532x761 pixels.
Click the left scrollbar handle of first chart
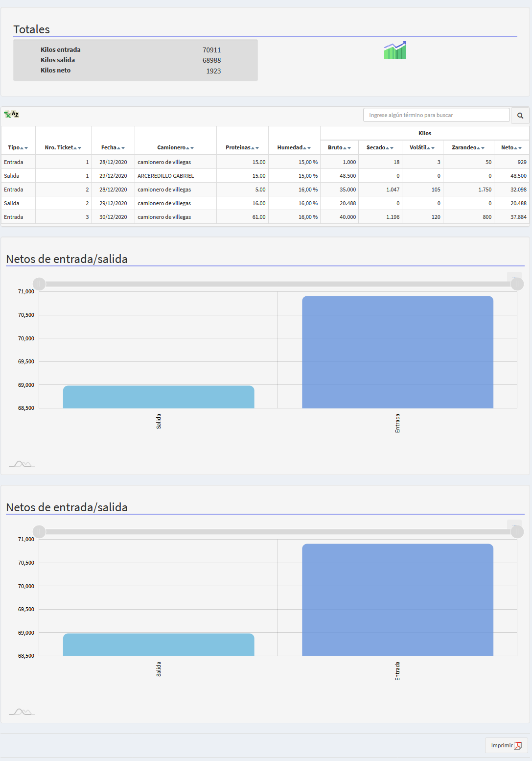39,284
